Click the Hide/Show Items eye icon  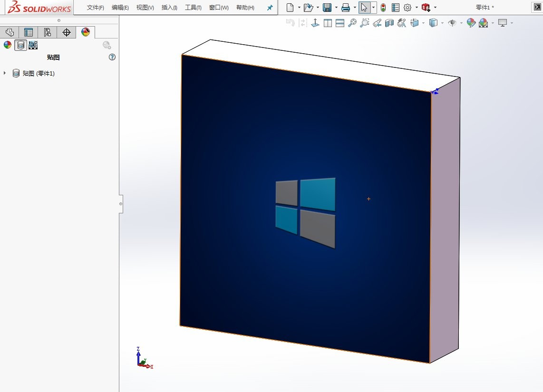point(452,23)
